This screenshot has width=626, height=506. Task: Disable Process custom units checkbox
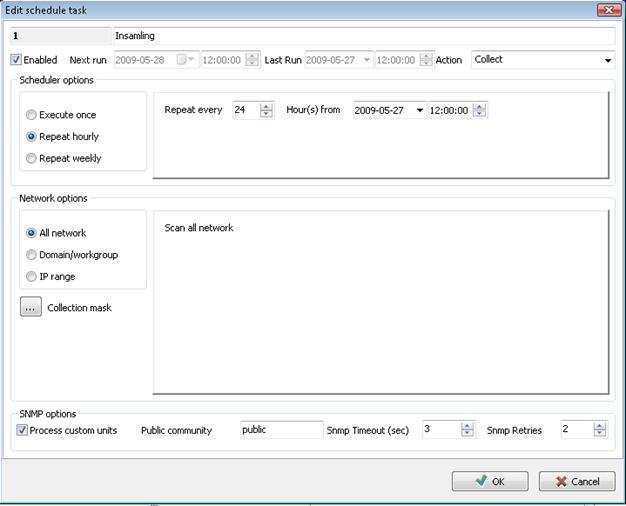click(x=23, y=430)
